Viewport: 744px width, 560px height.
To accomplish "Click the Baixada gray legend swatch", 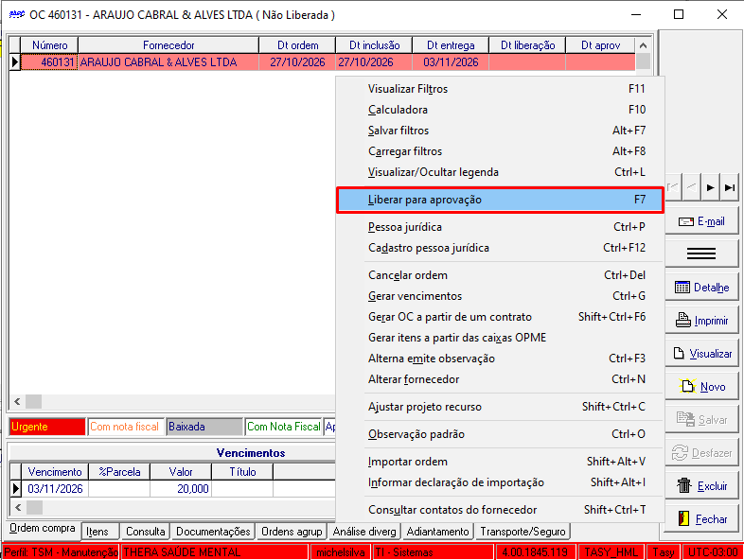I will tap(204, 427).
